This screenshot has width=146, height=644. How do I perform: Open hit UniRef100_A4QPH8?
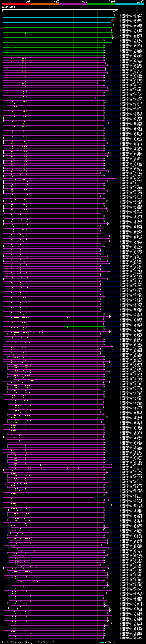click(x=131, y=331)
